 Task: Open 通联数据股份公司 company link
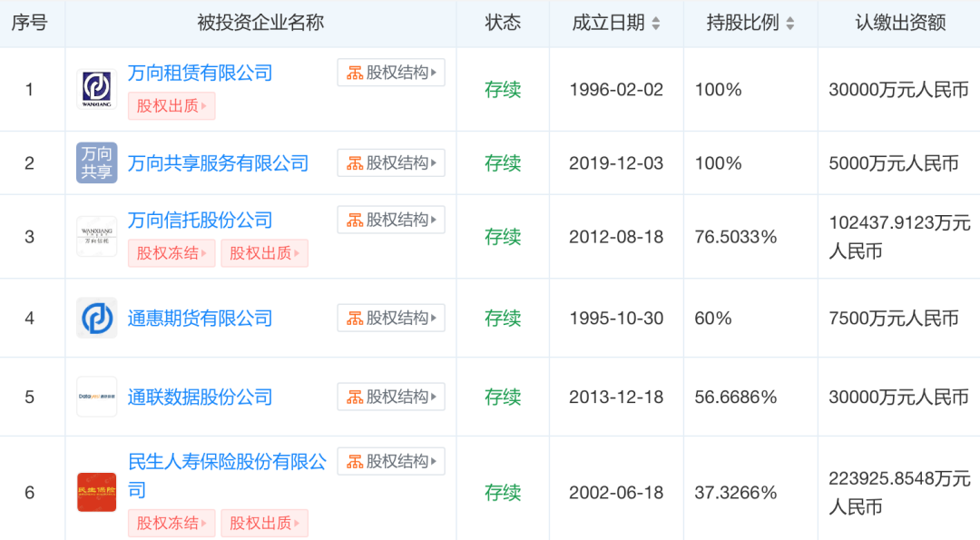click(200, 397)
